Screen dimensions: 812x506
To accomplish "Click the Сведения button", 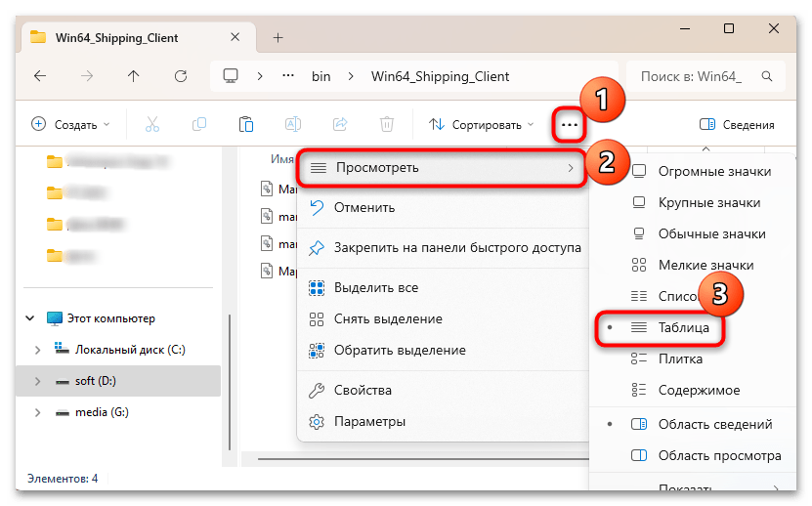I will 738,124.
